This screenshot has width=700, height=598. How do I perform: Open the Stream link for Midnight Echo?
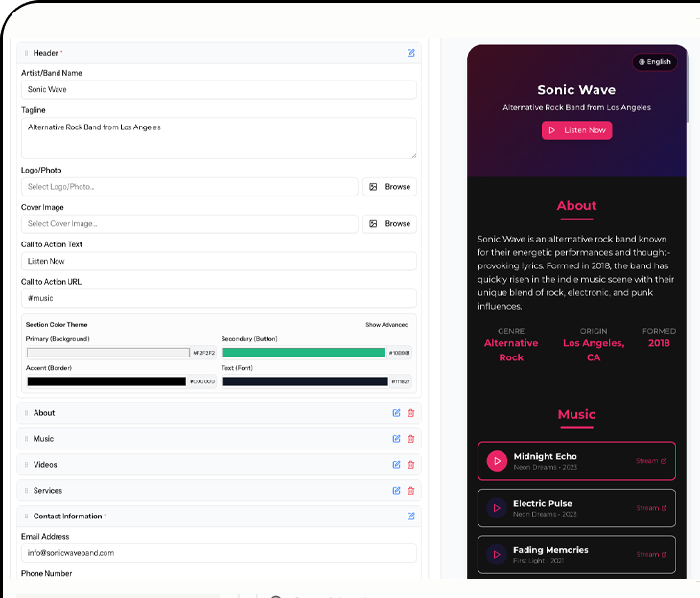click(x=651, y=461)
